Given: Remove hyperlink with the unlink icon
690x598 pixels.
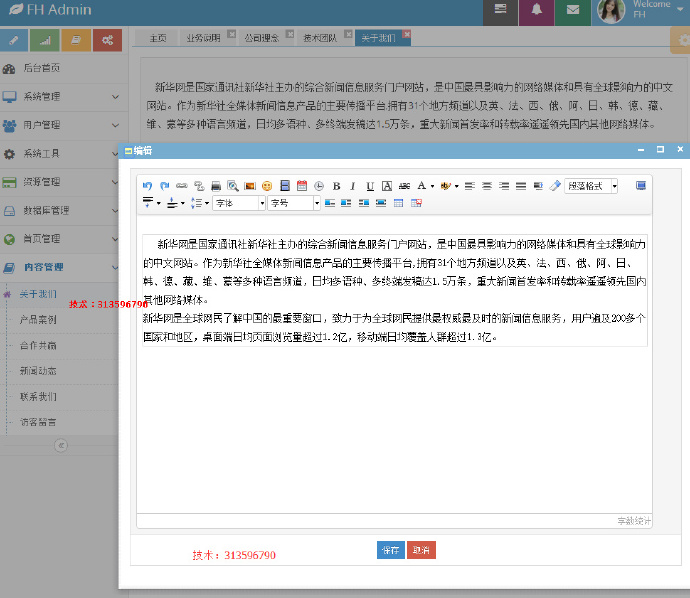Looking at the screenshot, I should click(199, 186).
